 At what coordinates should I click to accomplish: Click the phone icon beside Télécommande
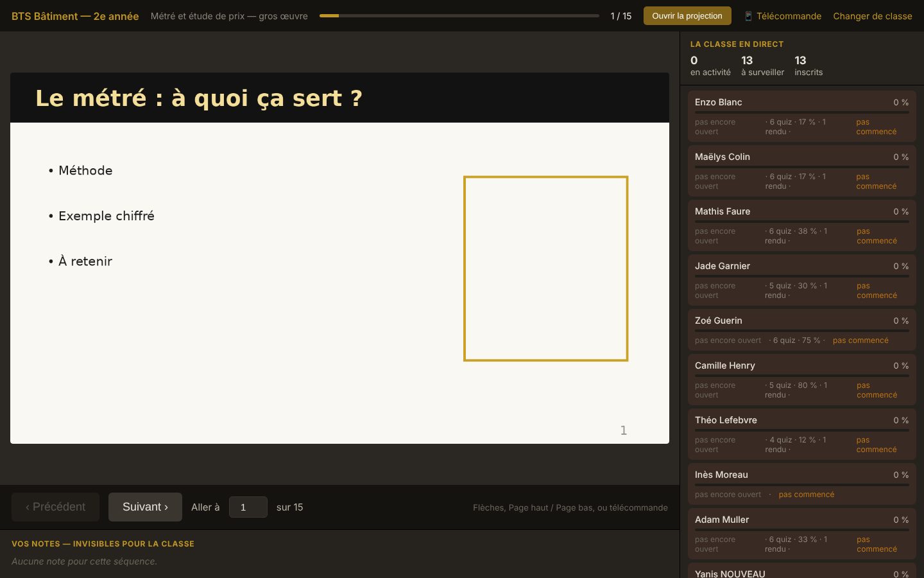pyautogui.click(x=748, y=16)
